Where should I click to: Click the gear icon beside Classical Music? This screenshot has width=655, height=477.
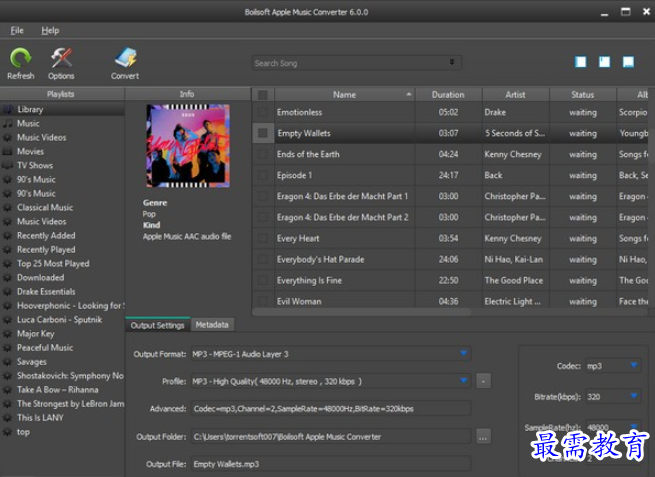7,208
